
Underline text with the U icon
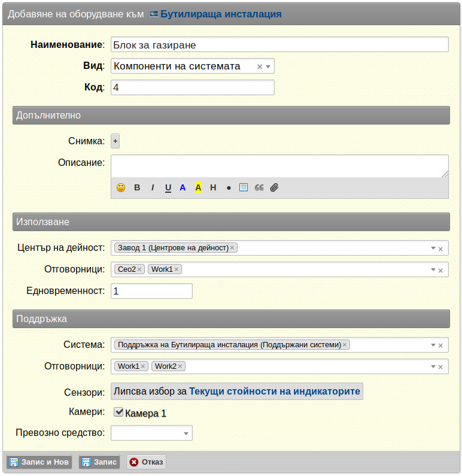(x=168, y=188)
